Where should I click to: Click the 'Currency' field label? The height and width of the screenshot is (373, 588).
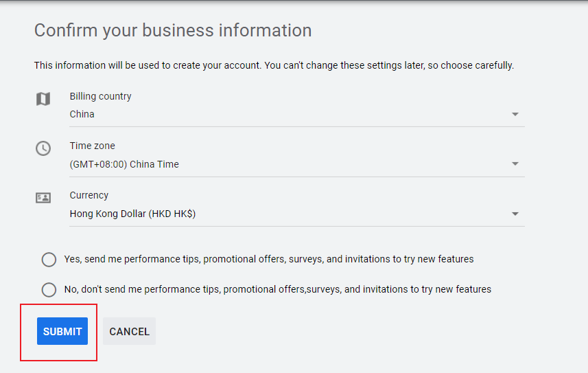pyautogui.click(x=89, y=195)
